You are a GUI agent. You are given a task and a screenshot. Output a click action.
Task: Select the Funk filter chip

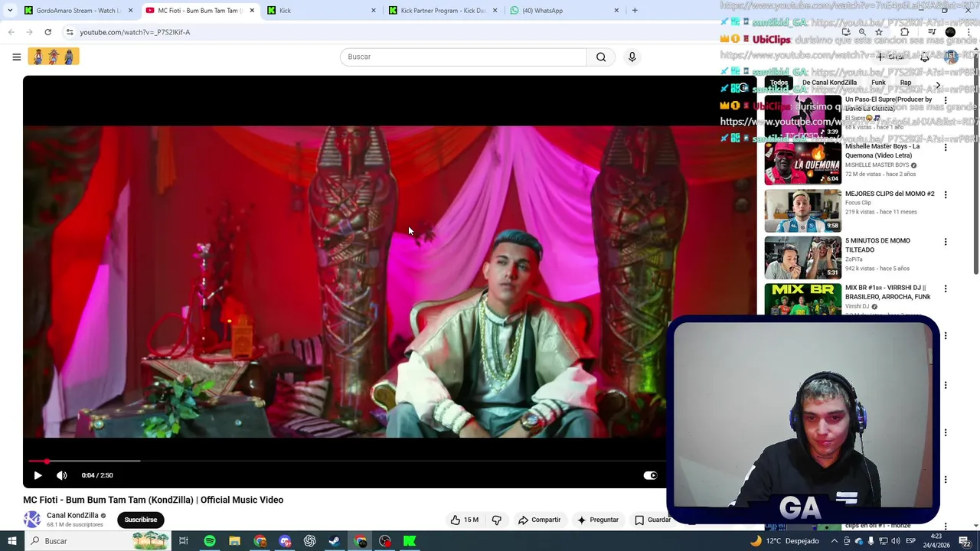pos(878,83)
